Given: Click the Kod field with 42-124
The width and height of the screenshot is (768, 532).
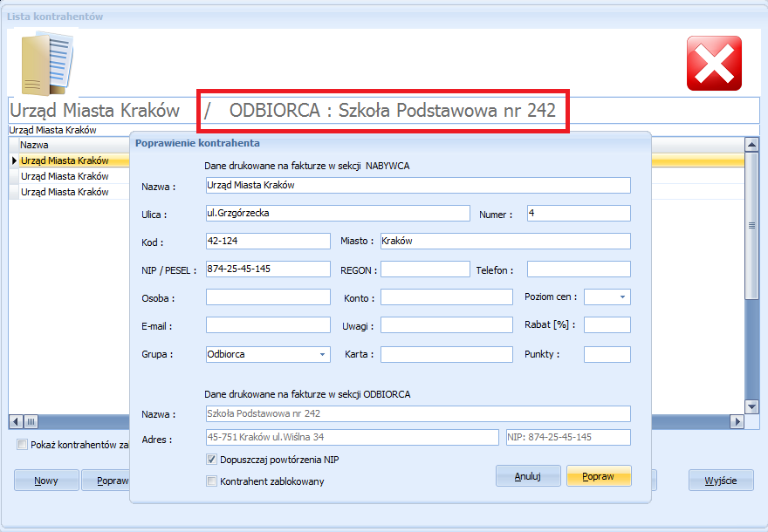Looking at the screenshot, I should 269,242.
